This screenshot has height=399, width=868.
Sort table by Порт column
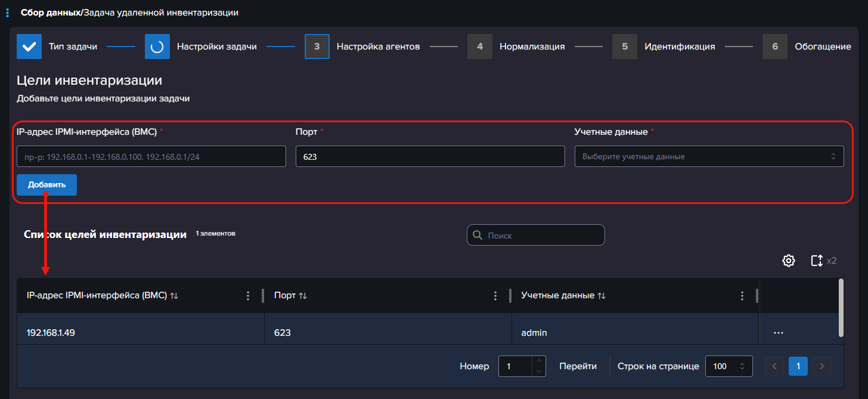[x=303, y=296]
